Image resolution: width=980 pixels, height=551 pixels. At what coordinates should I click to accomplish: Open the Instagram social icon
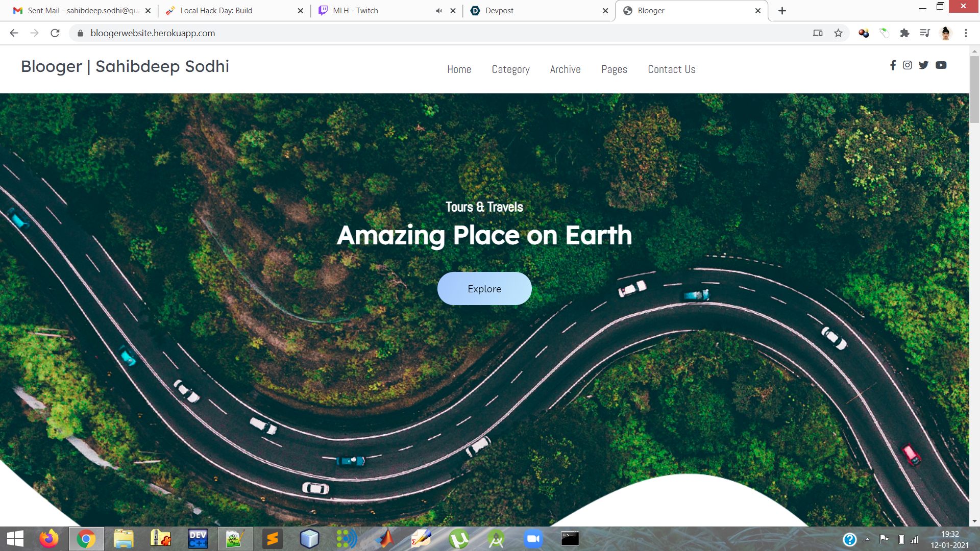[x=907, y=65]
